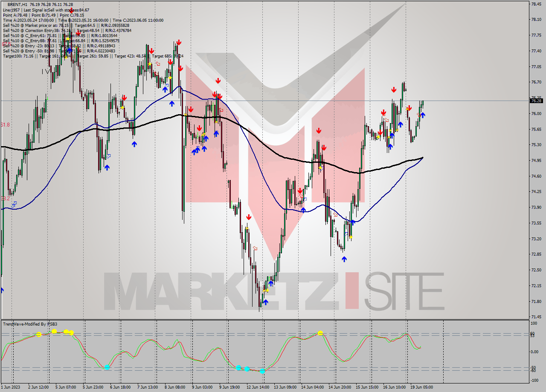Click the 73.20 price axis label
The image size is (546, 392).
(536, 239)
